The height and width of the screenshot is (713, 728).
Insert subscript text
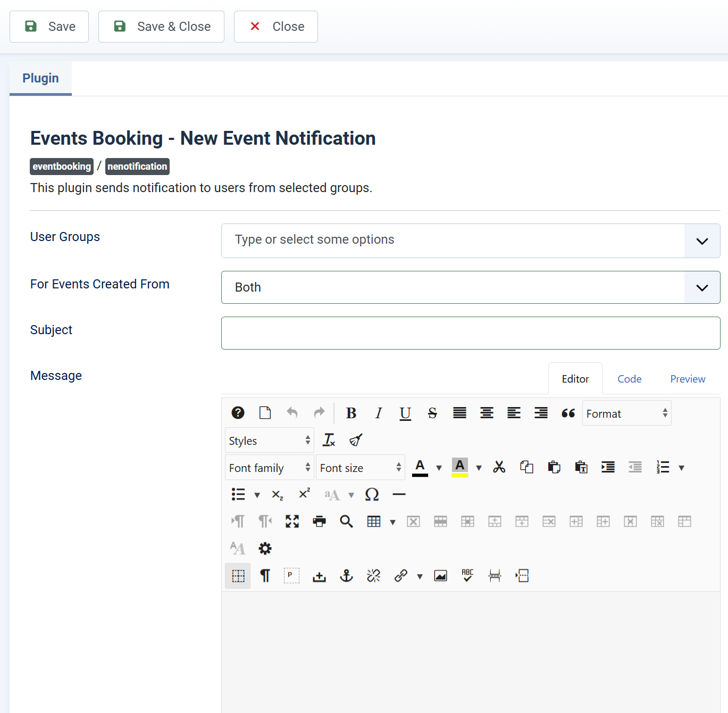click(277, 494)
